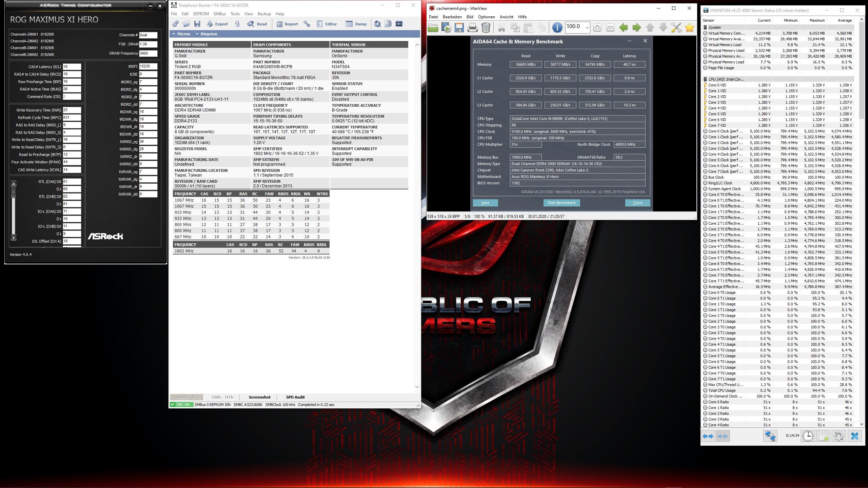868x488 pixels.
Task: Open Backup menu in Thaiphoon Burner
Action: coord(264,14)
